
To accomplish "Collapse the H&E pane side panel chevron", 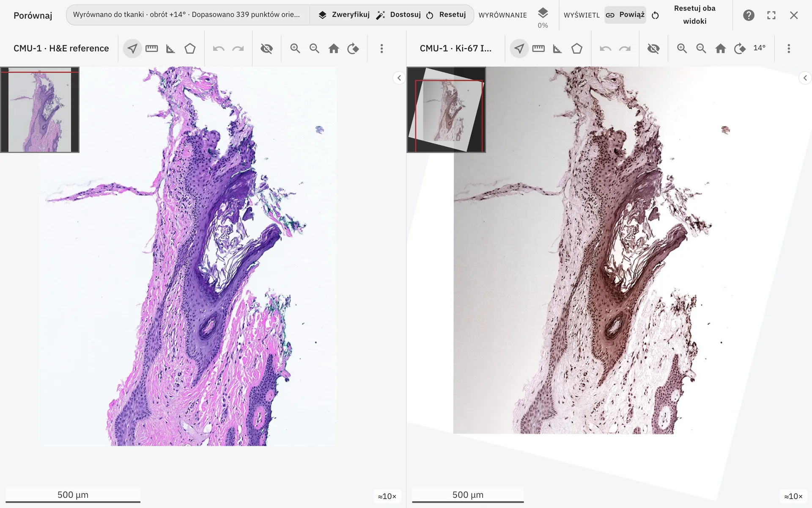I will coord(399,78).
